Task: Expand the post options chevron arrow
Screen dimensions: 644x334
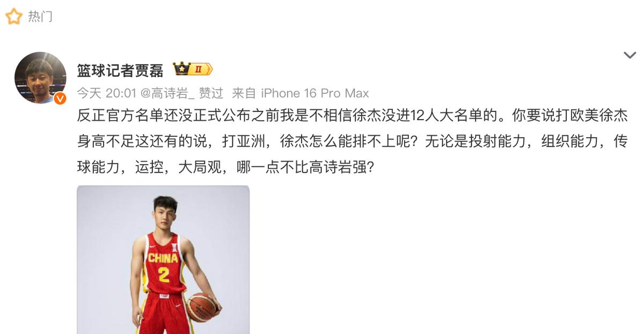Action: point(630,55)
